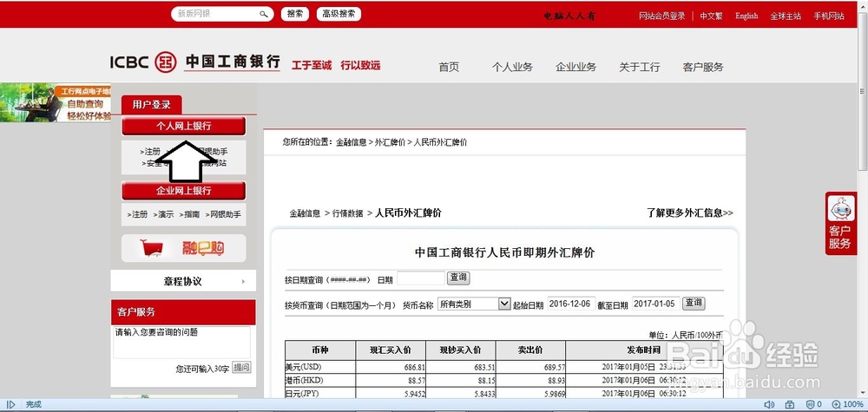The height and width of the screenshot is (412, 868).
Task: Focus the 新版网银 search input
Action: coord(217,15)
